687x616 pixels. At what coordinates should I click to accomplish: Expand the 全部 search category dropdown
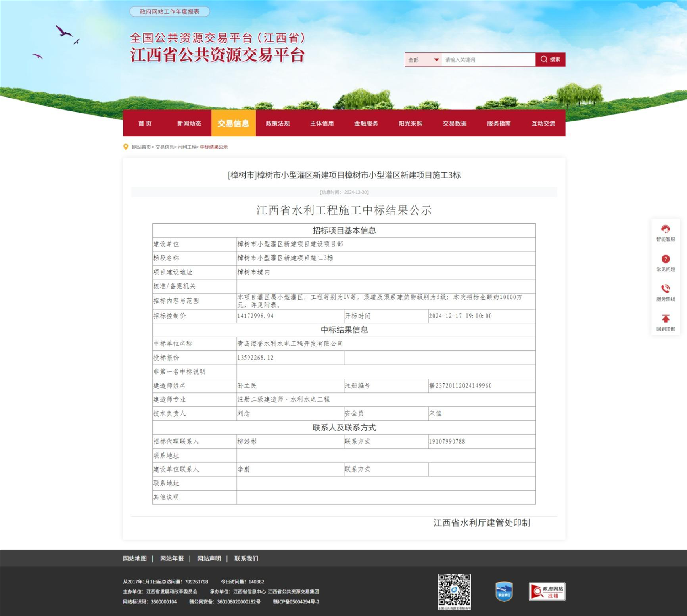click(x=423, y=60)
